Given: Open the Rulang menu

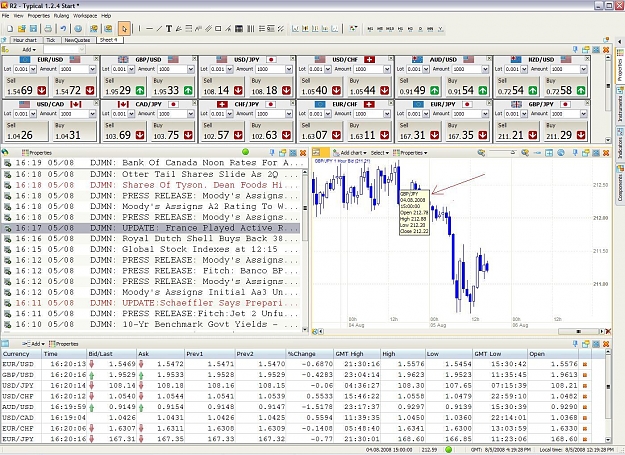Looking at the screenshot, I should [x=61, y=16].
